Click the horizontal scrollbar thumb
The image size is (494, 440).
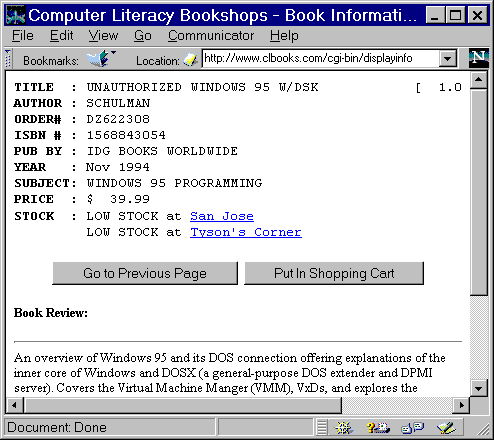(182, 405)
